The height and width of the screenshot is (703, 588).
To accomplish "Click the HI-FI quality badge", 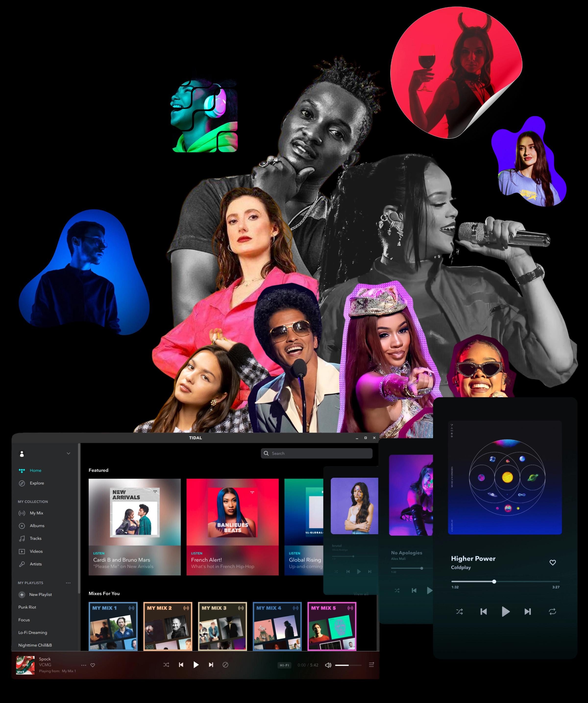I will 284,665.
